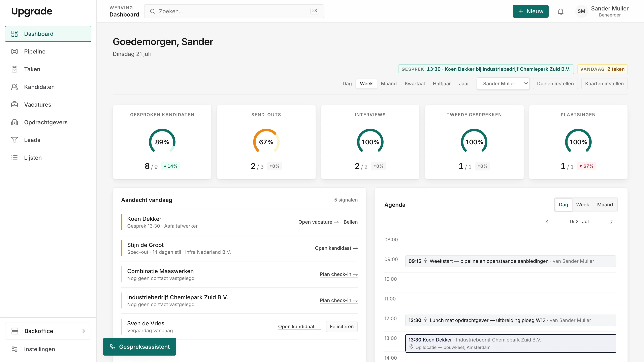Switch period to Kwartaal
The image size is (644, 362).
pyautogui.click(x=415, y=83)
